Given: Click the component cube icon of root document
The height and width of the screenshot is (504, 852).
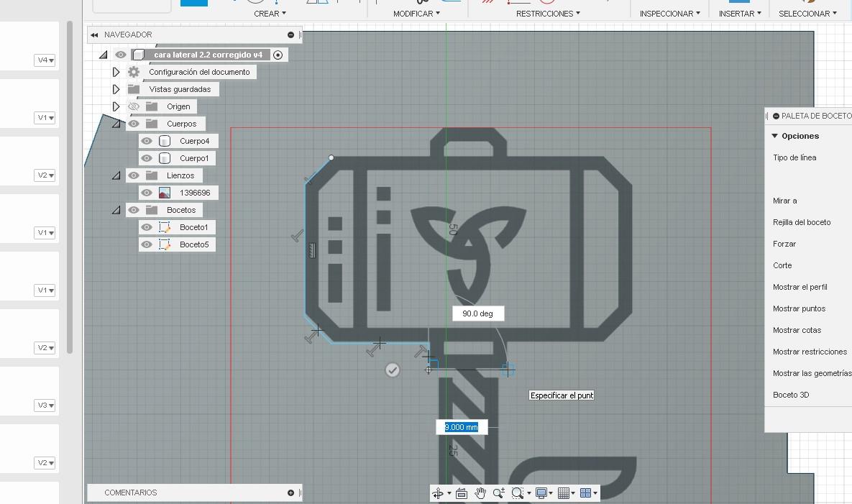Looking at the screenshot, I should [x=139, y=55].
